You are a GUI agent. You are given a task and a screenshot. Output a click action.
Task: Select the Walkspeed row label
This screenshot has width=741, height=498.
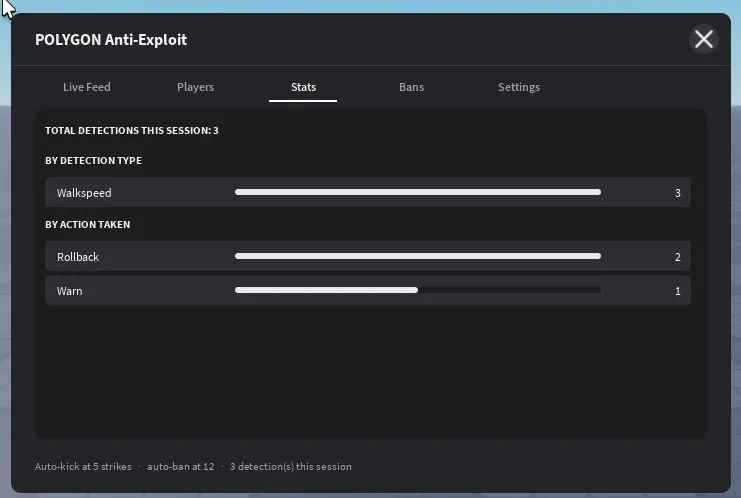coord(84,193)
